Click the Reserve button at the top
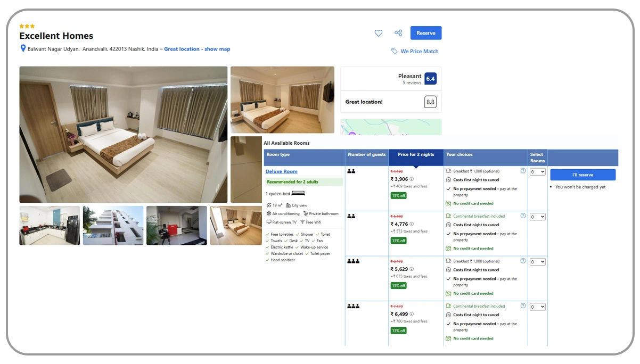Screen dimensions: 640x364 (425, 32)
